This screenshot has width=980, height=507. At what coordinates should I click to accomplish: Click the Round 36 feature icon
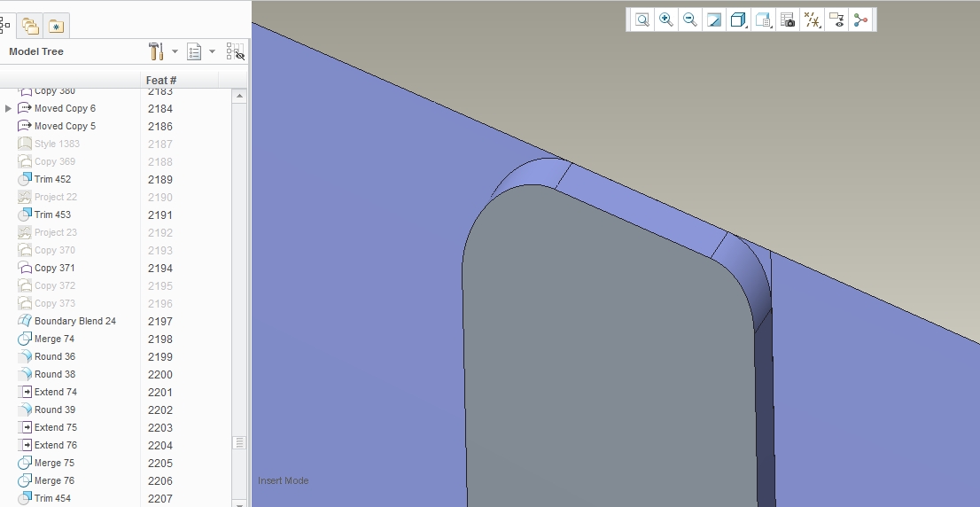[x=25, y=356]
